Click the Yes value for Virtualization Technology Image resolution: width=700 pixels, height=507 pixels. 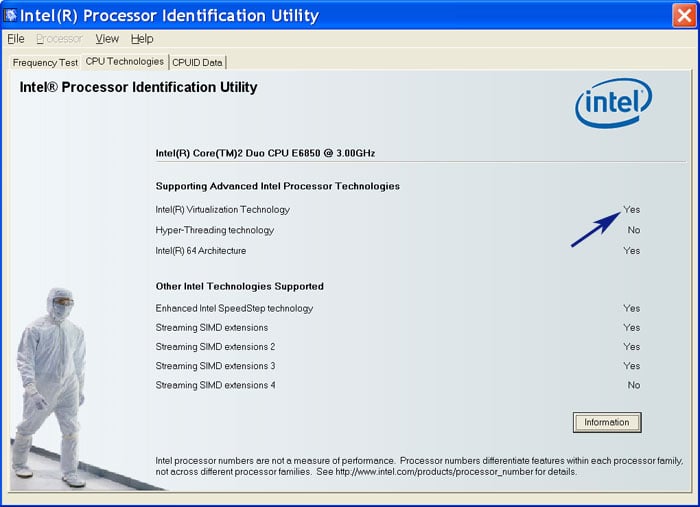click(x=632, y=209)
